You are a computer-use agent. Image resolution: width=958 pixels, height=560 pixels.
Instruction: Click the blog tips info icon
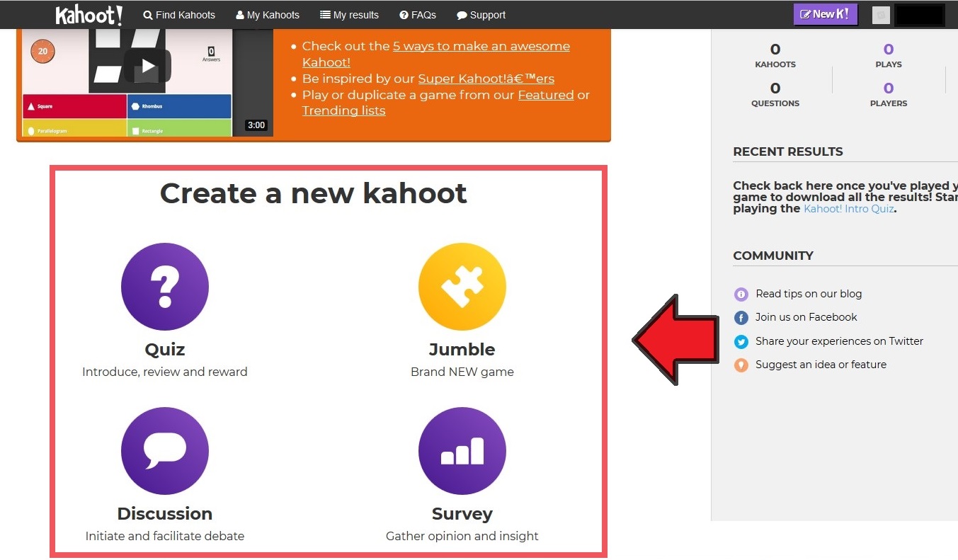[741, 295]
